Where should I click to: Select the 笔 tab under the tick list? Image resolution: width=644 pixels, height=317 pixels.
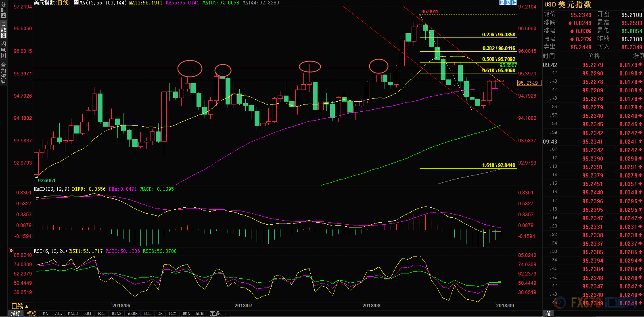(x=548, y=313)
